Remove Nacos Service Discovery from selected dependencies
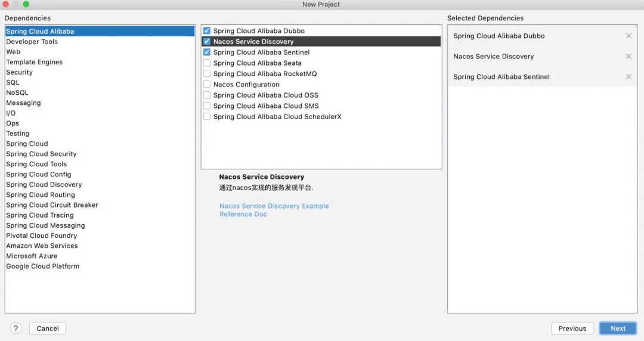This screenshot has width=644, height=341. (x=628, y=56)
